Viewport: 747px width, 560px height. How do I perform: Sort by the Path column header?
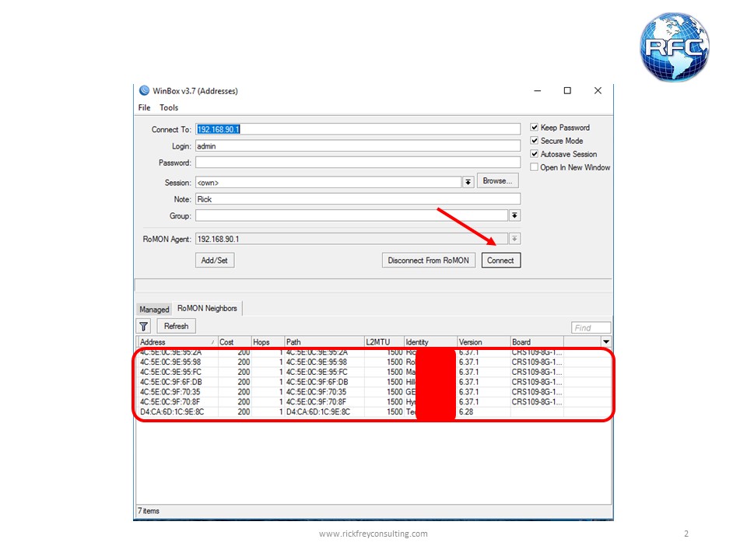(x=324, y=342)
